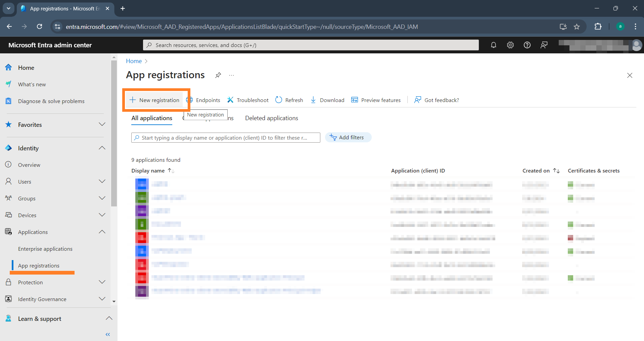644x341 pixels.
Task: Click the Devices icon in sidebar
Action: click(9, 215)
